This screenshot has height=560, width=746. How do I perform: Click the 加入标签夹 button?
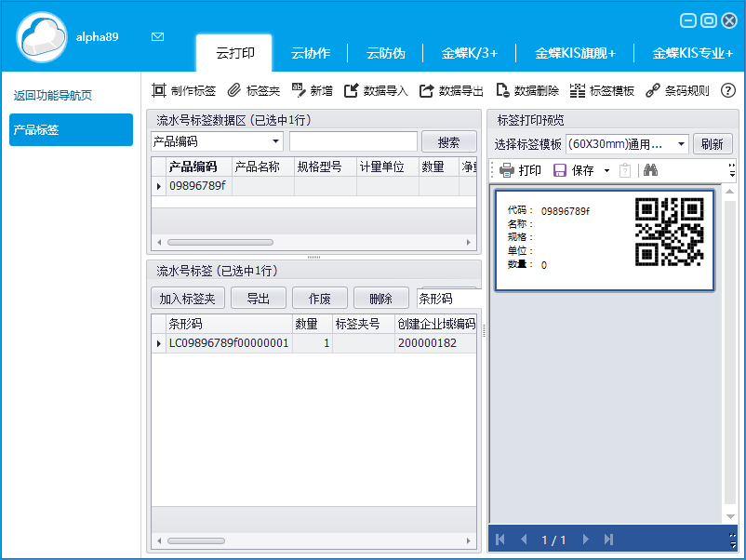tap(188, 299)
